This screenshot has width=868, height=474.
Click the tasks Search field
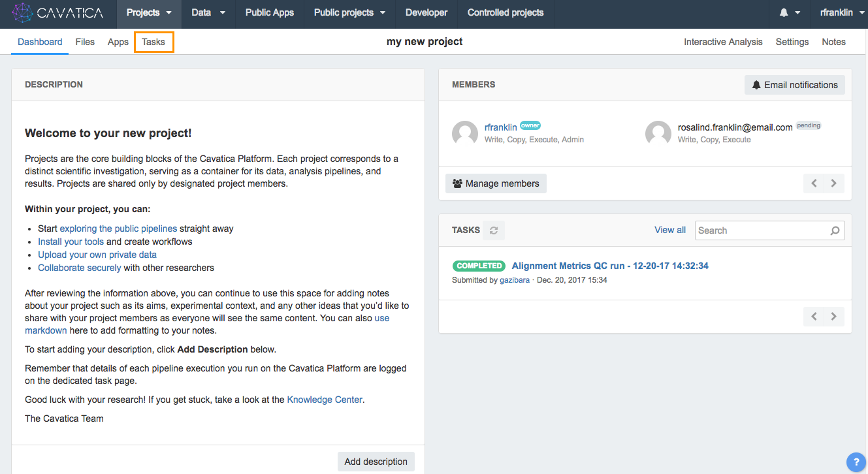pyautogui.click(x=770, y=230)
